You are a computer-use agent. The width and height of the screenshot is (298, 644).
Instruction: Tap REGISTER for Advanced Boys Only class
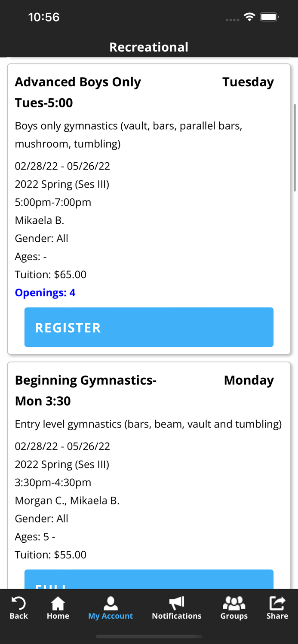[x=149, y=327]
